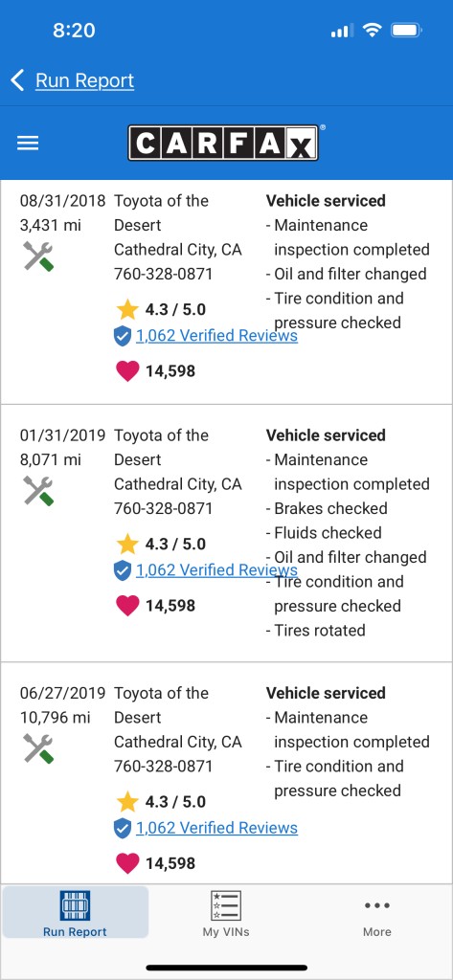453x980 pixels.
Task: Open 1,062 Verified Reviews in first record
Action: 216,336
